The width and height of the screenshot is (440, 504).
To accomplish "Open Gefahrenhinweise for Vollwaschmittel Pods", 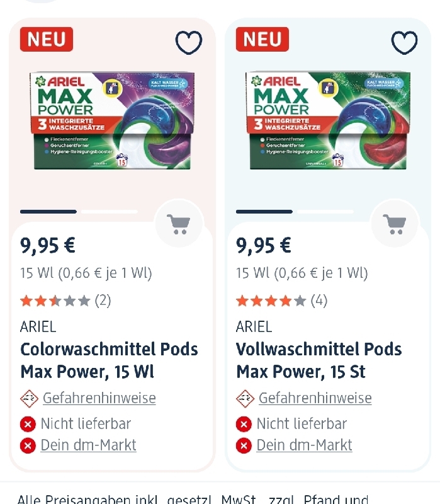I will click(315, 398).
